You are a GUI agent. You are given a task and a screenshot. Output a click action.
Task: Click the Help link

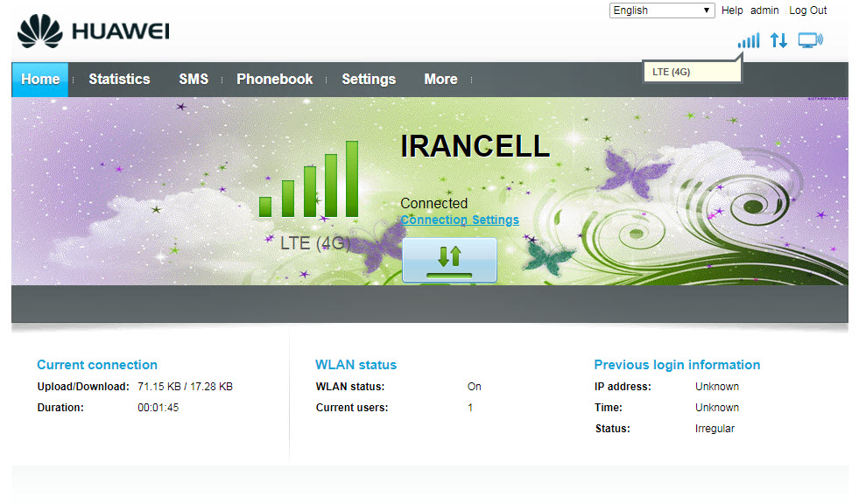732,10
